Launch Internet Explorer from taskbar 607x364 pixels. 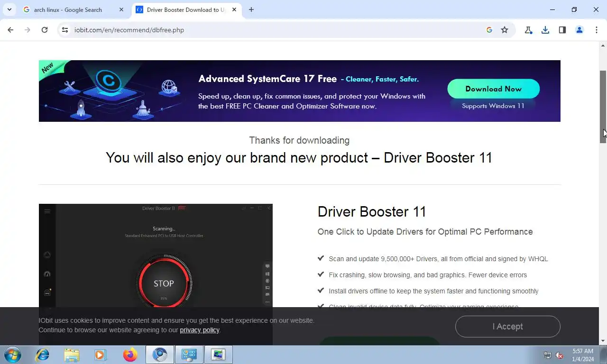pyautogui.click(x=43, y=355)
